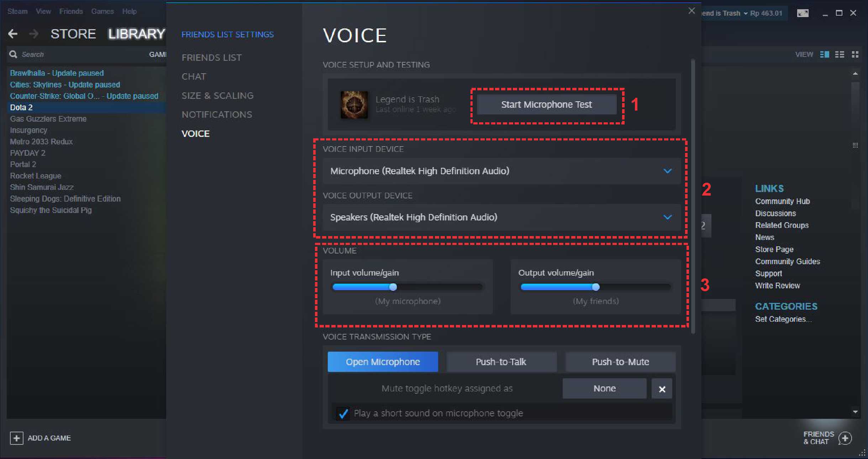Open the Games menu in menu bar
868x459 pixels.
(102, 11)
